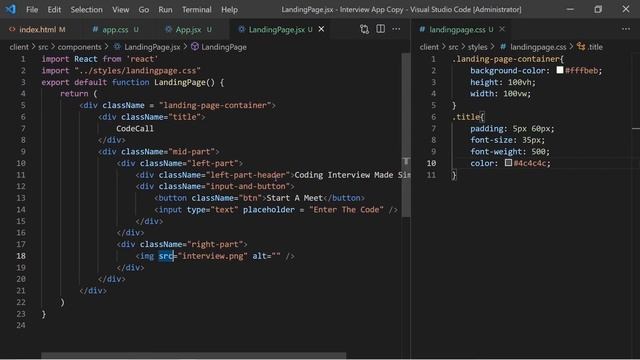Click the App.jsx React icon on tab
This screenshot has width=640, height=360.
168,29
